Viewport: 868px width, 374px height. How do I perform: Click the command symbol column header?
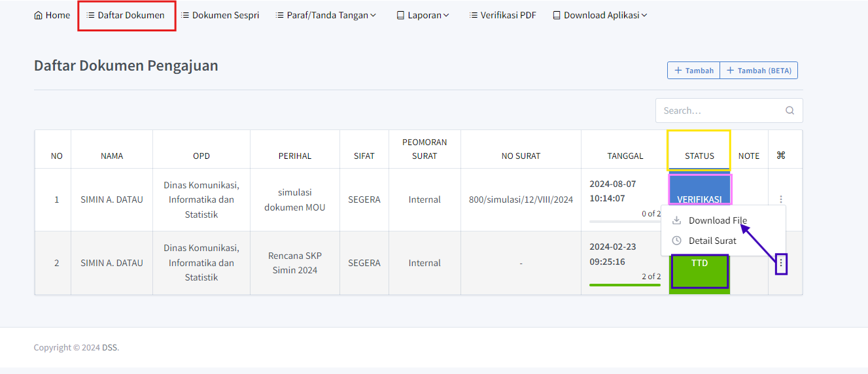pos(780,156)
